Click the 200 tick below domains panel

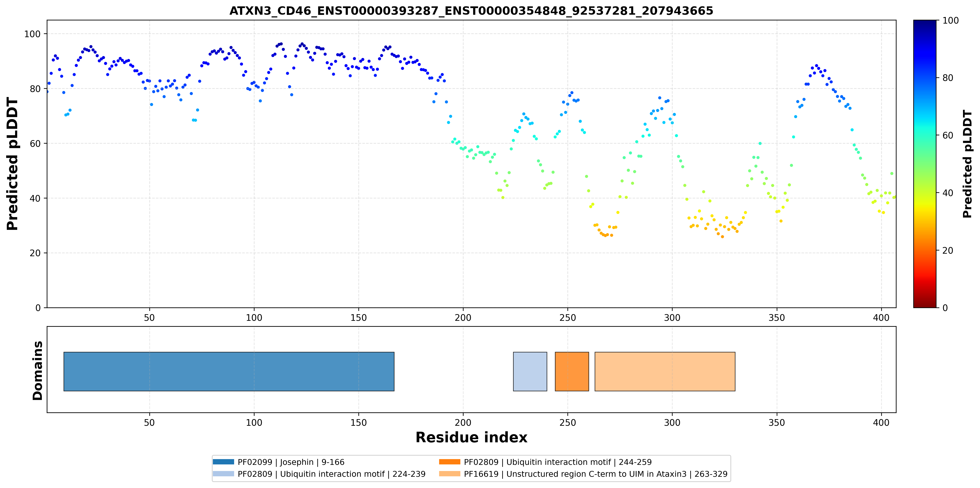point(463,423)
